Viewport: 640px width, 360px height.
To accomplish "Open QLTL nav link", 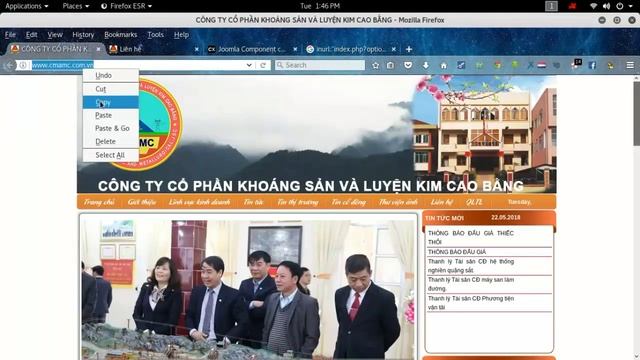I will point(474,202).
